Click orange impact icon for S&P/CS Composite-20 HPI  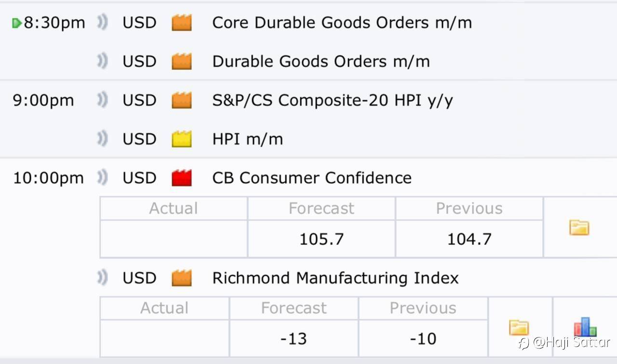pos(182,100)
